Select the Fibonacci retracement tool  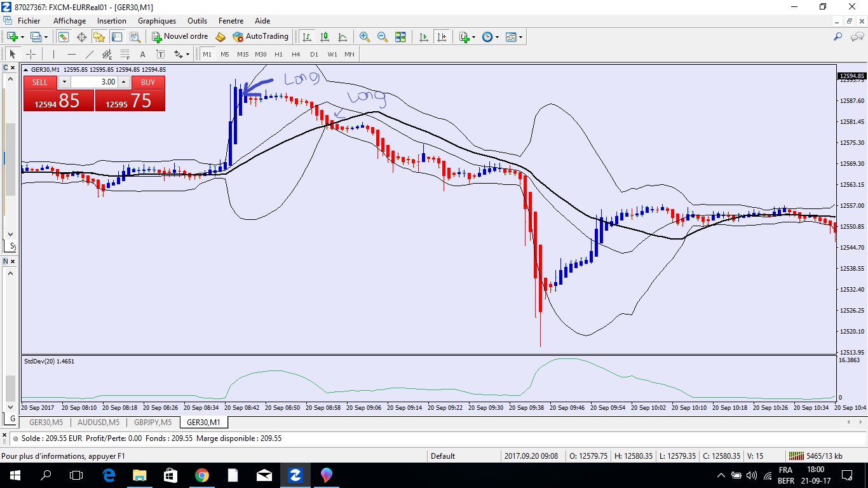click(125, 54)
